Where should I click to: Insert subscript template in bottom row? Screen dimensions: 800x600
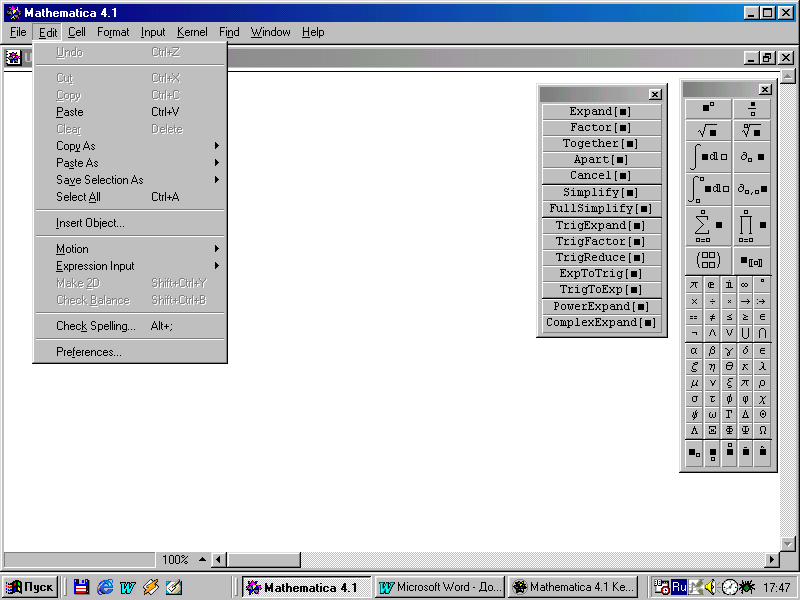click(x=694, y=453)
